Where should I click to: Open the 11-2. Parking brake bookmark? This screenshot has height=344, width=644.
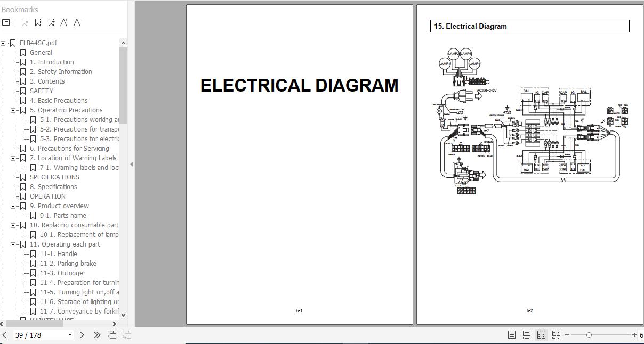[68, 264]
